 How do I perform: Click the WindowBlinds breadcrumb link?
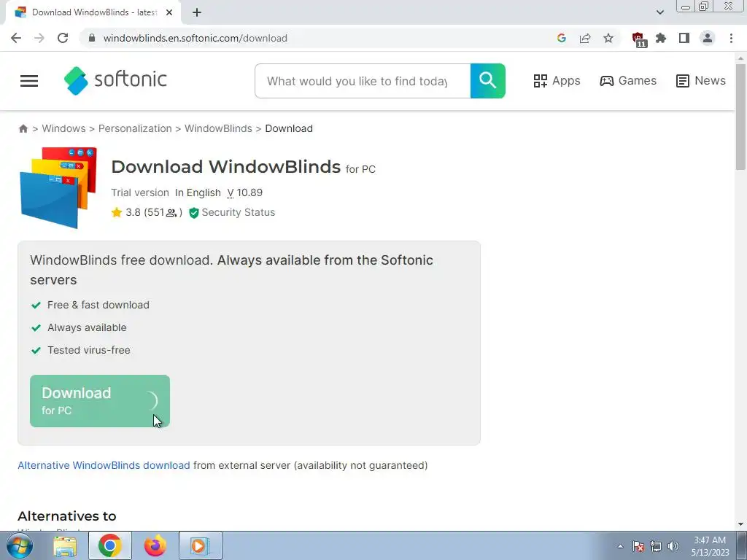click(x=218, y=128)
